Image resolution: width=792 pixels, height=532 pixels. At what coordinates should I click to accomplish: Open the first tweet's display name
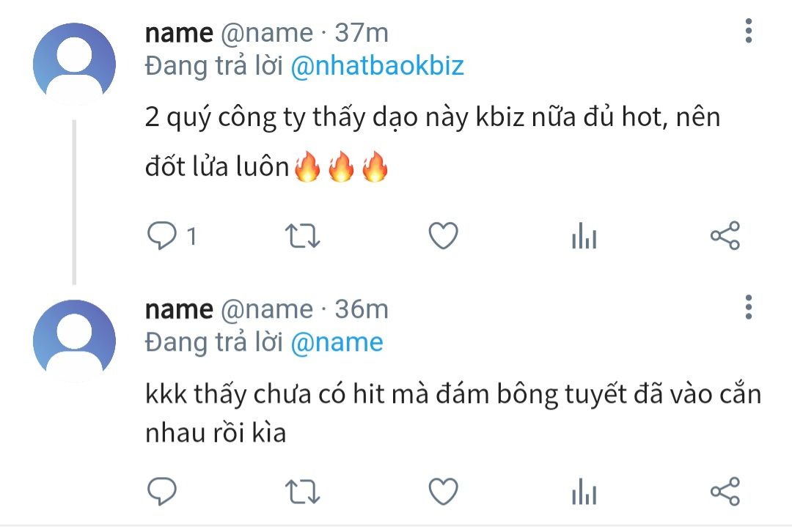(x=179, y=33)
